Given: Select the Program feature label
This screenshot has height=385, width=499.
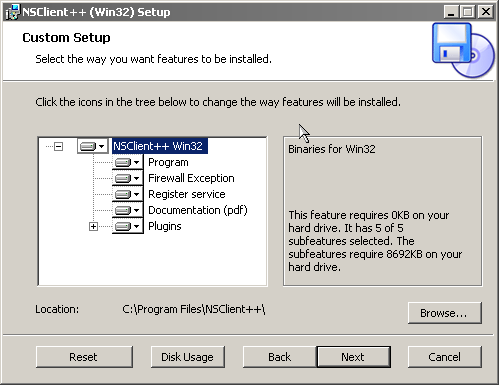Looking at the screenshot, I should click(x=168, y=162).
